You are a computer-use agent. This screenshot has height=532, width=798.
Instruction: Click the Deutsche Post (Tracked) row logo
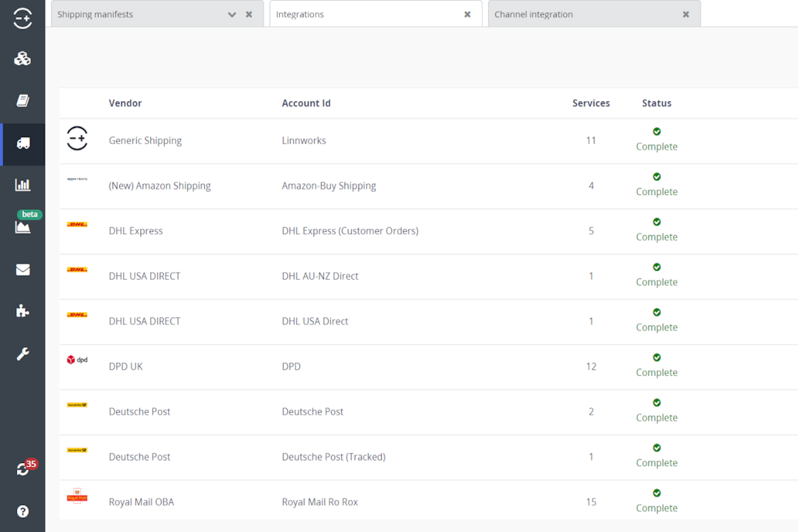point(77,450)
